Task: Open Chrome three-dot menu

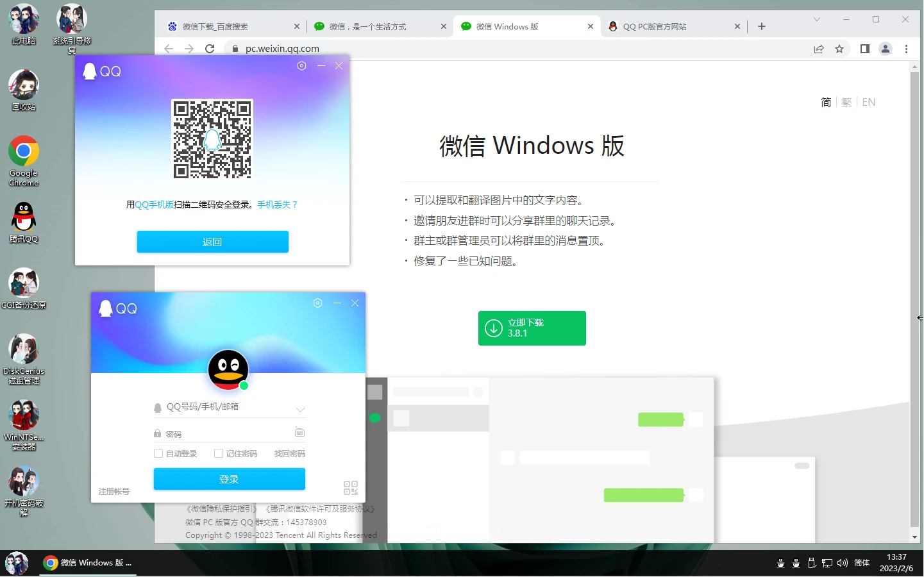Action: coord(906,49)
